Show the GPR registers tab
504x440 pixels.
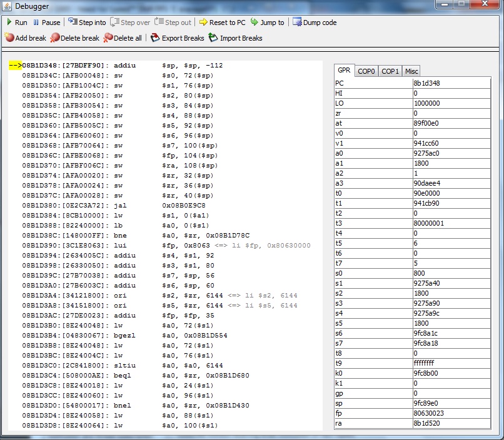(x=344, y=71)
